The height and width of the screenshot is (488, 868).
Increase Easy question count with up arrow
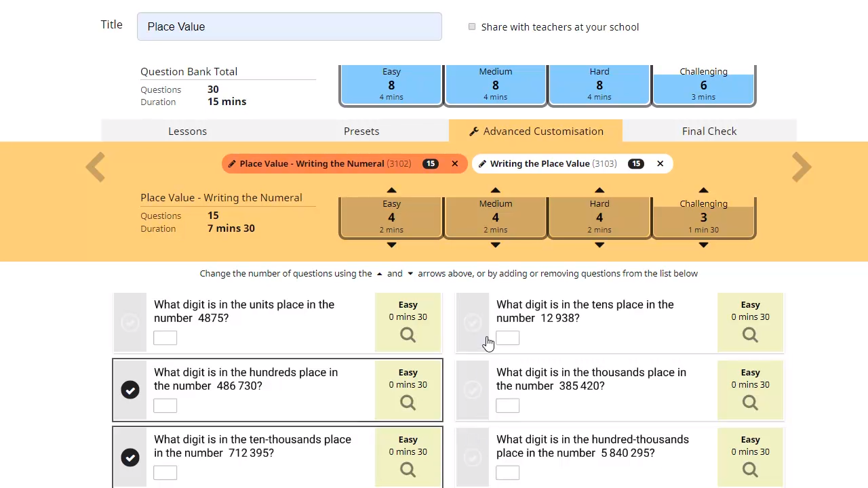pyautogui.click(x=391, y=190)
